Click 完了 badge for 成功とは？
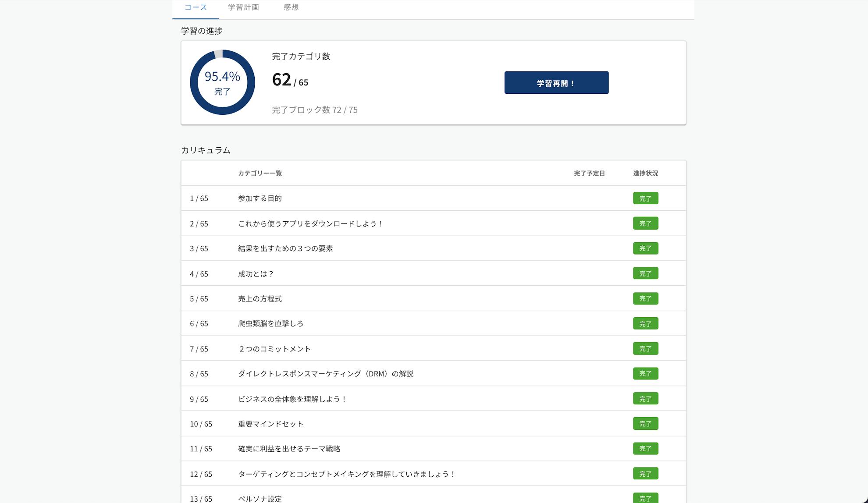Viewport: 868px width, 503px height. point(645,273)
